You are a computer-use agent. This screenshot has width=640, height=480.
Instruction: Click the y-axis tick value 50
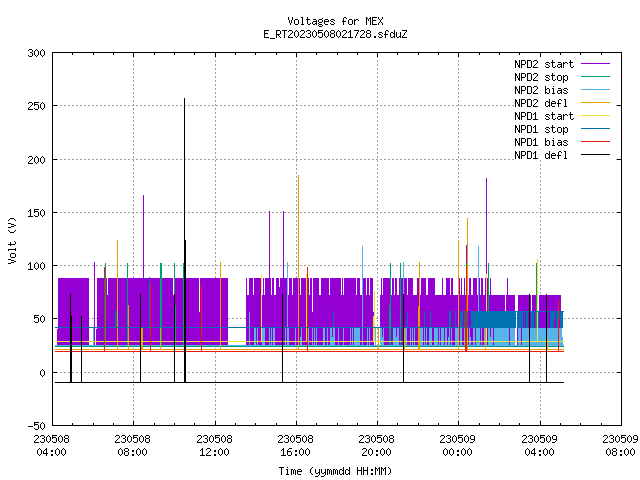(39, 319)
